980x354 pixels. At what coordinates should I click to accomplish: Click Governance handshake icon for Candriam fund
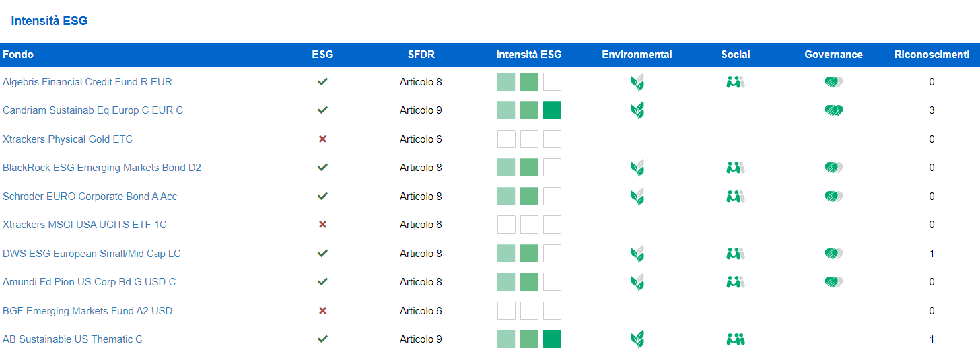tap(834, 110)
